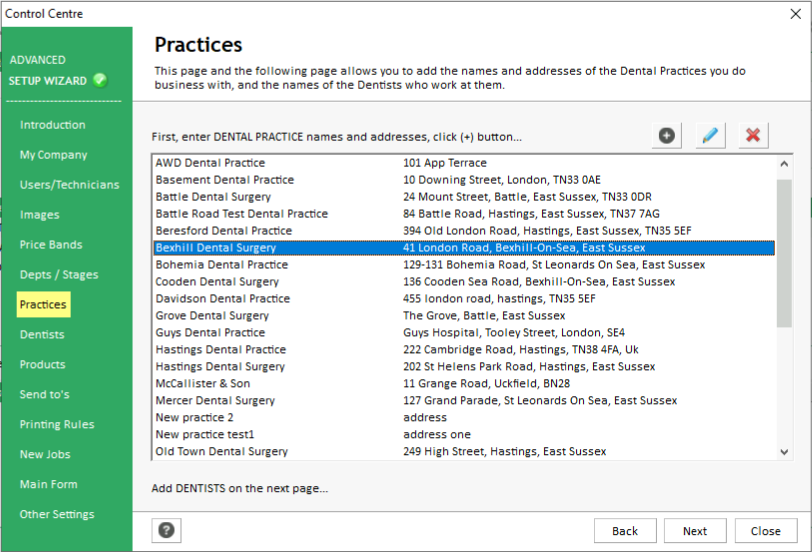This screenshot has height=552, width=812.
Task: Click address 394 Old London Road
Action: pos(547,231)
